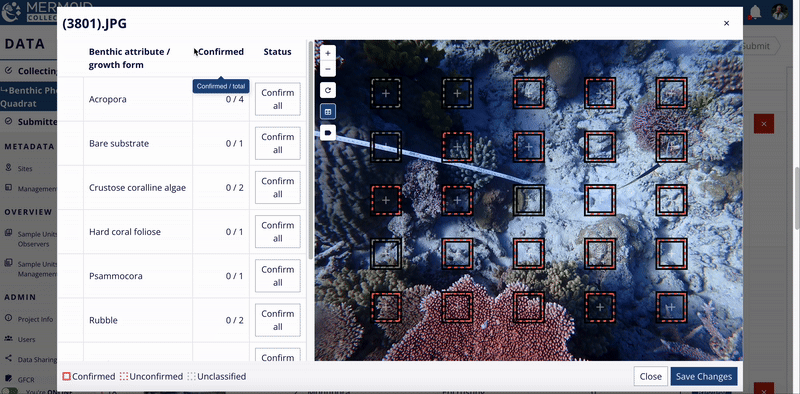The height and width of the screenshot is (394, 800).
Task: Open Project Info icon in Admin section
Action: point(8,318)
